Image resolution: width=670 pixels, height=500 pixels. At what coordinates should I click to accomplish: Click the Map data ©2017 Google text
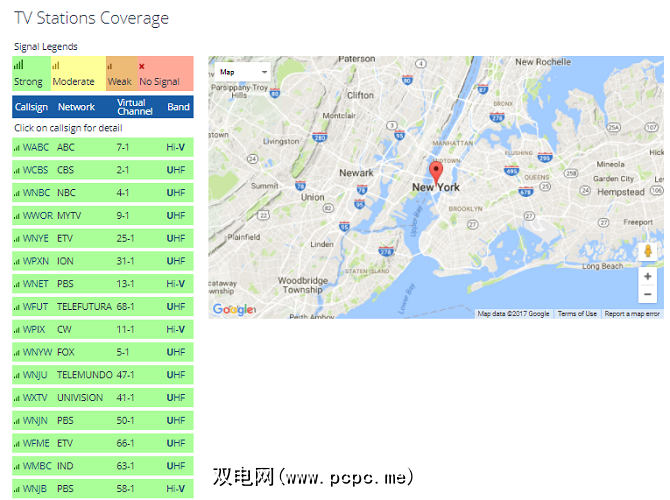pos(513,314)
